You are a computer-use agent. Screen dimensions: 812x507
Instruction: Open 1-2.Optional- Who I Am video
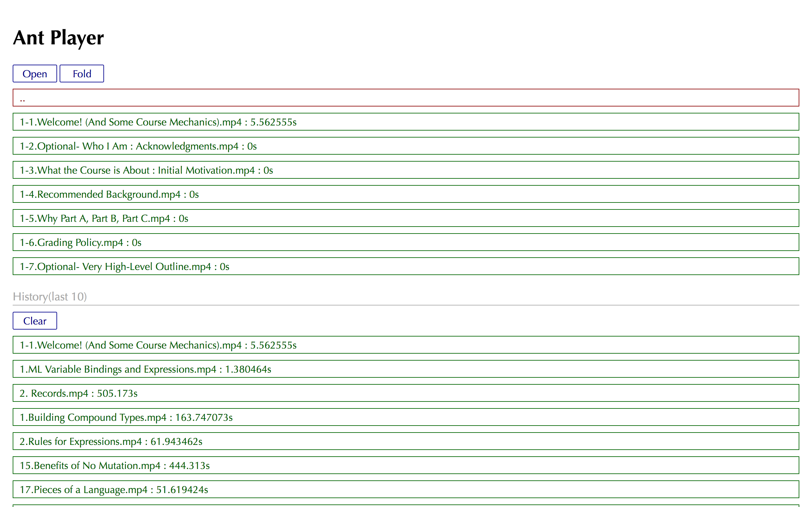406,146
